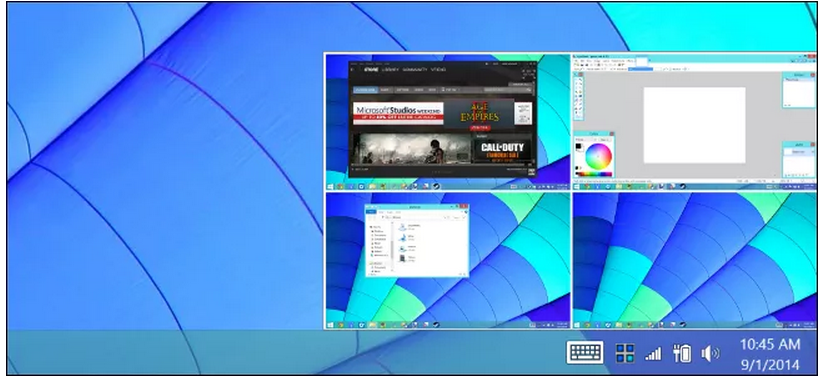Click the black primary color swatch
Screen dimensions: 821x376
[579, 147]
